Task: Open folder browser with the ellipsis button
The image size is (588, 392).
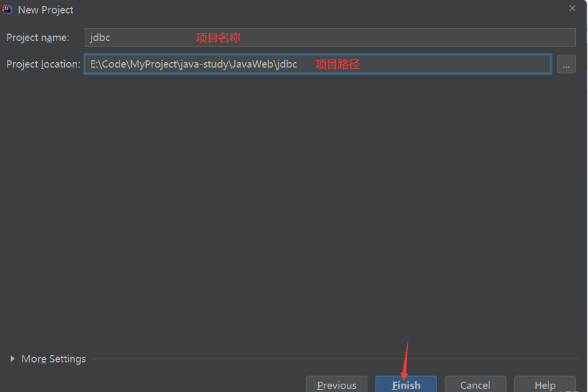Action: click(x=566, y=64)
